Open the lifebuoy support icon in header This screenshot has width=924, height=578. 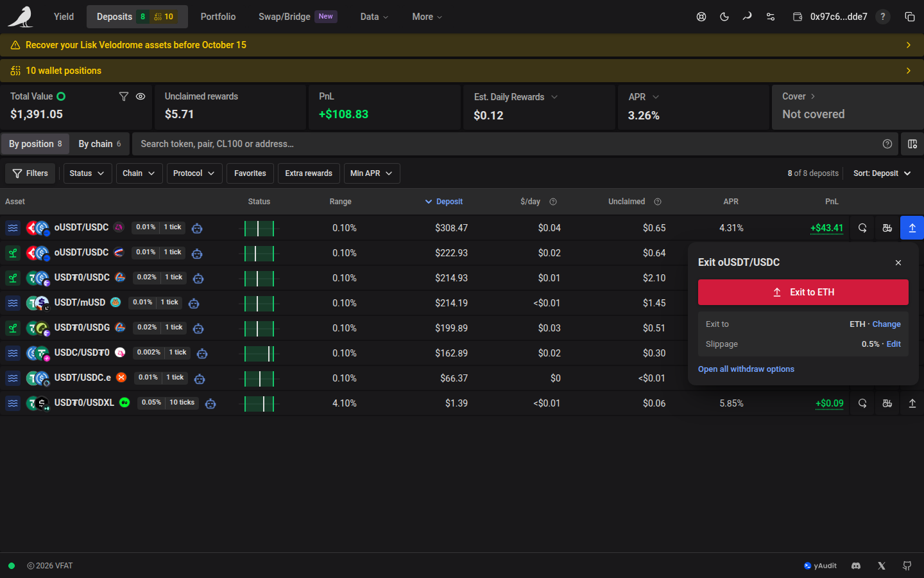coord(701,17)
